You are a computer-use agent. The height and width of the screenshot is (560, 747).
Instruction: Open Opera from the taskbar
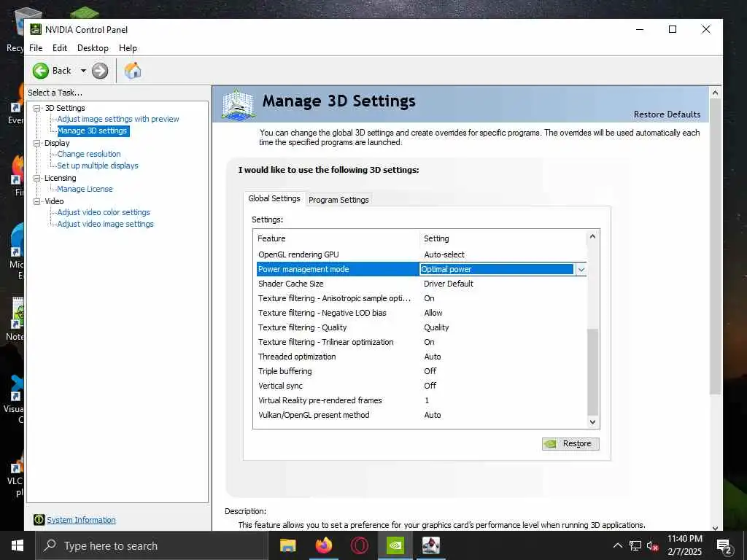[x=360, y=545]
